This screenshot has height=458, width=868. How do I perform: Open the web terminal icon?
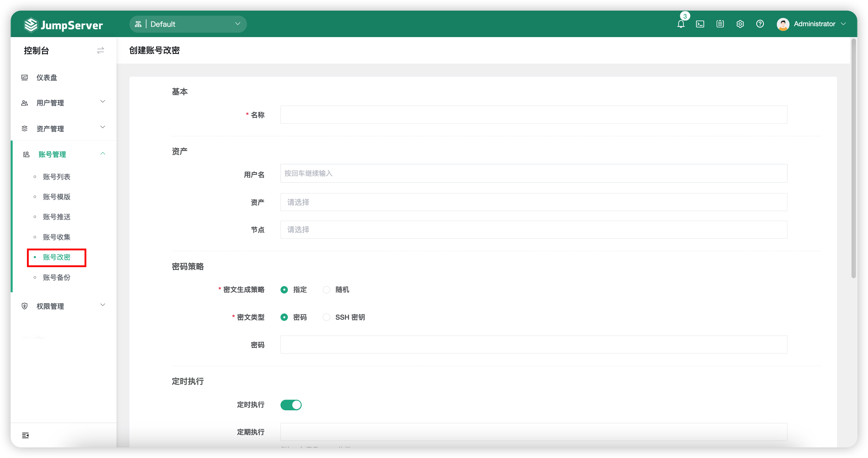click(x=700, y=24)
